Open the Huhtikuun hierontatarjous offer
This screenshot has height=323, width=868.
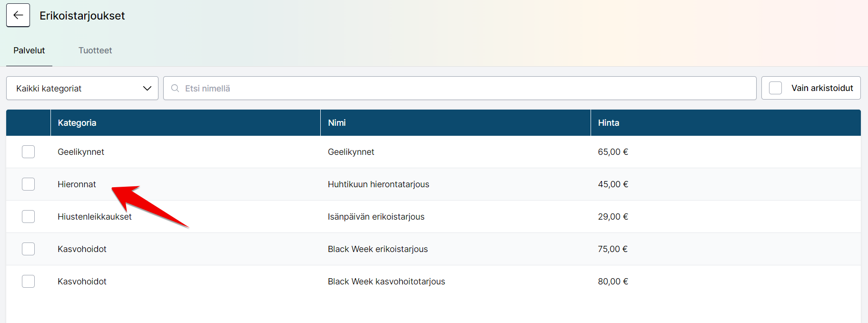(x=378, y=184)
